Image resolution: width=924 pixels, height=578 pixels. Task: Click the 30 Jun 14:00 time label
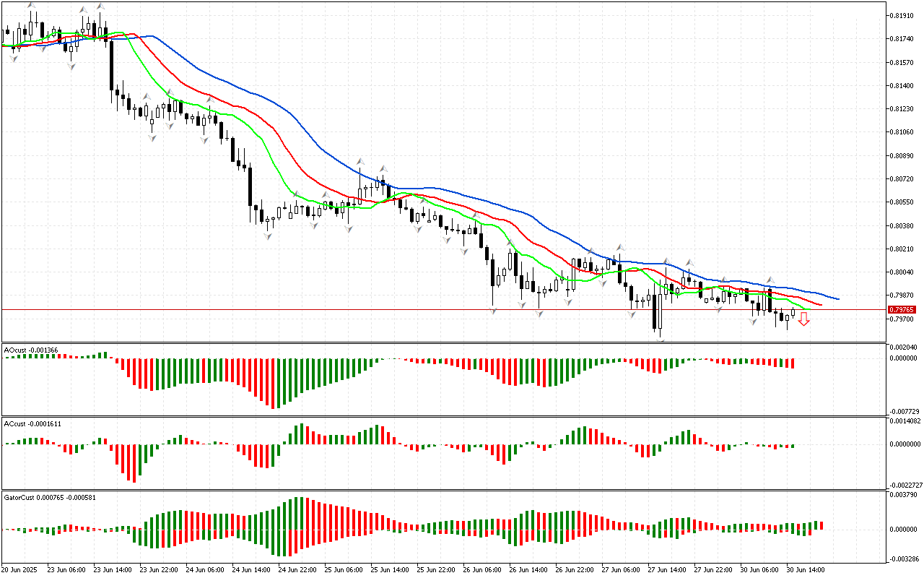click(x=806, y=570)
